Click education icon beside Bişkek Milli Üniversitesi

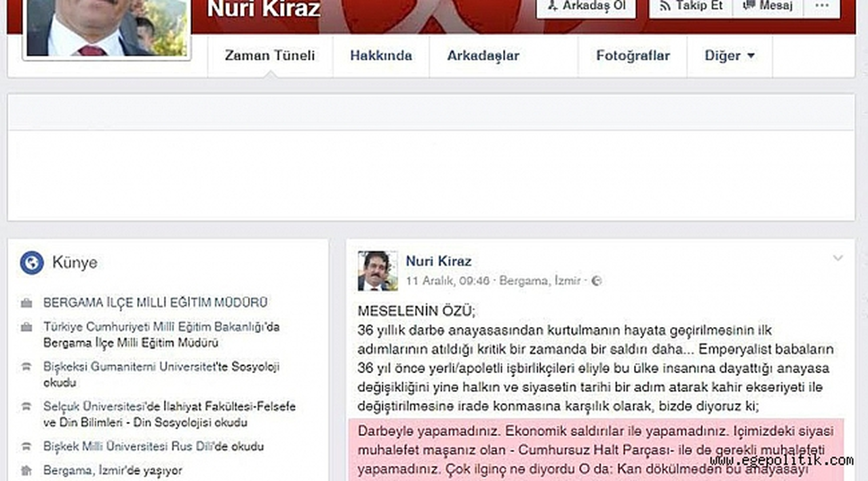pos(26,448)
